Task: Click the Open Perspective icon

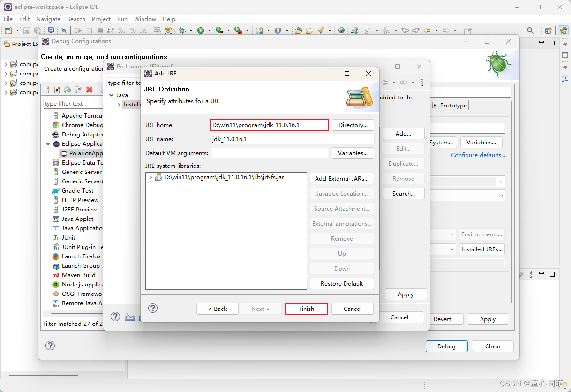Action: click(x=548, y=30)
